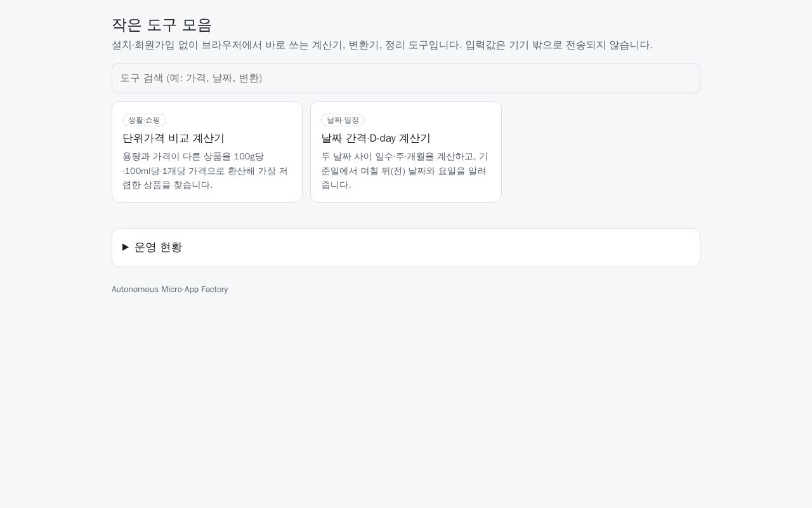Image resolution: width=812 pixels, height=508 pixels.
Task: Click the 도구 검색 search field
Action: tap(406, 78)
